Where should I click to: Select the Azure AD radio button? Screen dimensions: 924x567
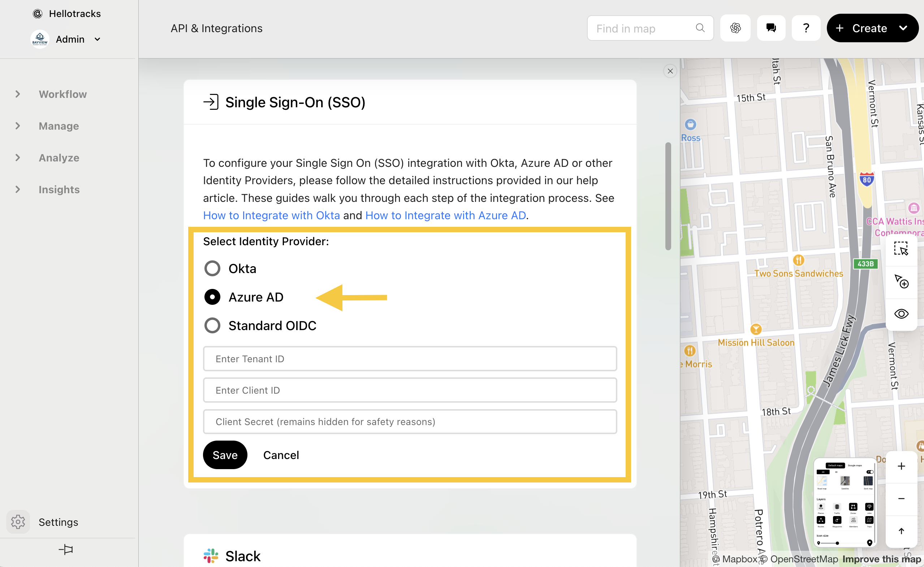[x=212, y=297]
